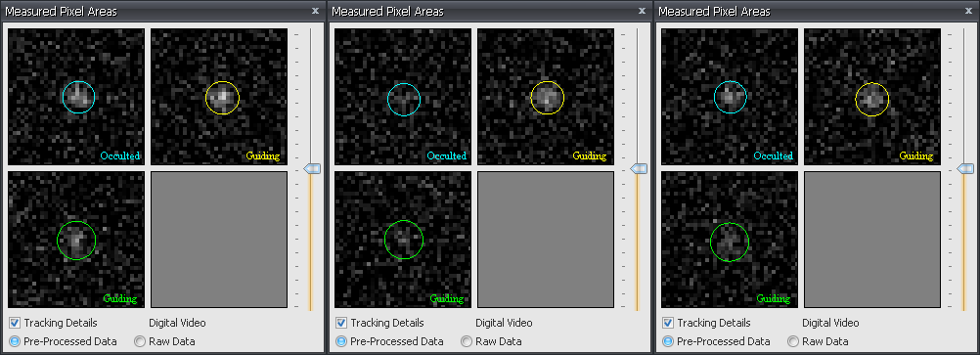The image size is (980, 355).
Task: Click the empty gray pixel area in middle panel
Action: 547,240
